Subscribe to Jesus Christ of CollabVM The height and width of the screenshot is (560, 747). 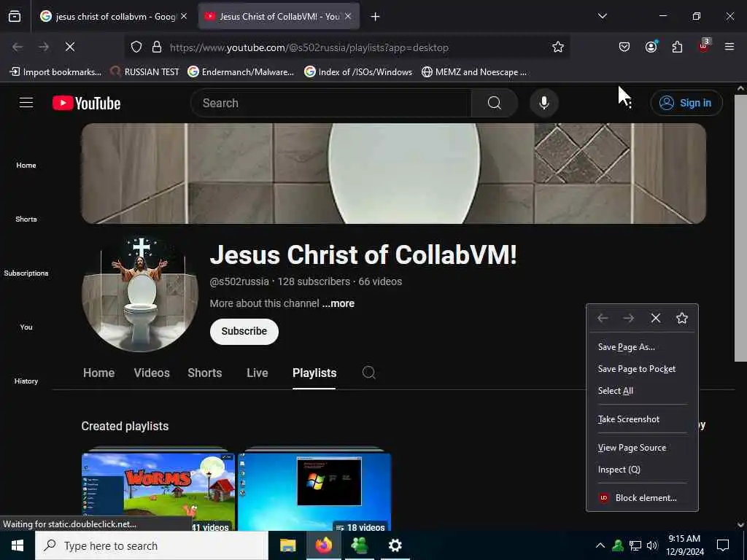pos(244,332)
